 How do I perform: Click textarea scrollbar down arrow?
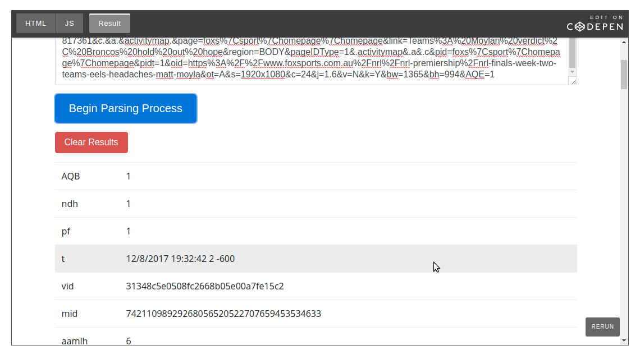tap(572, 72)
